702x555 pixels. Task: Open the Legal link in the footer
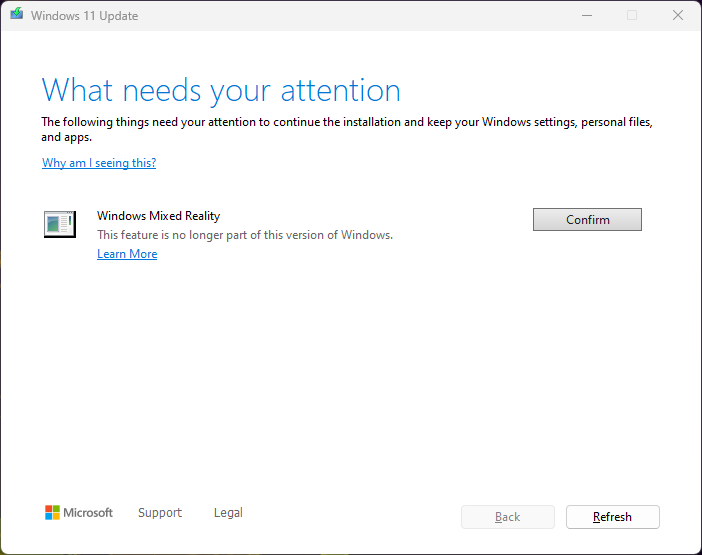[228, 512]
